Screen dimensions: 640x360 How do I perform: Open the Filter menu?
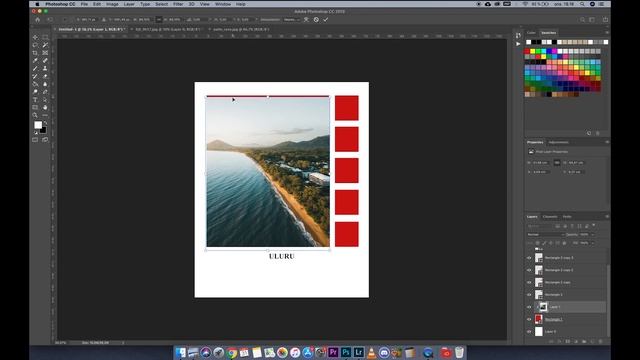point(178,4)
